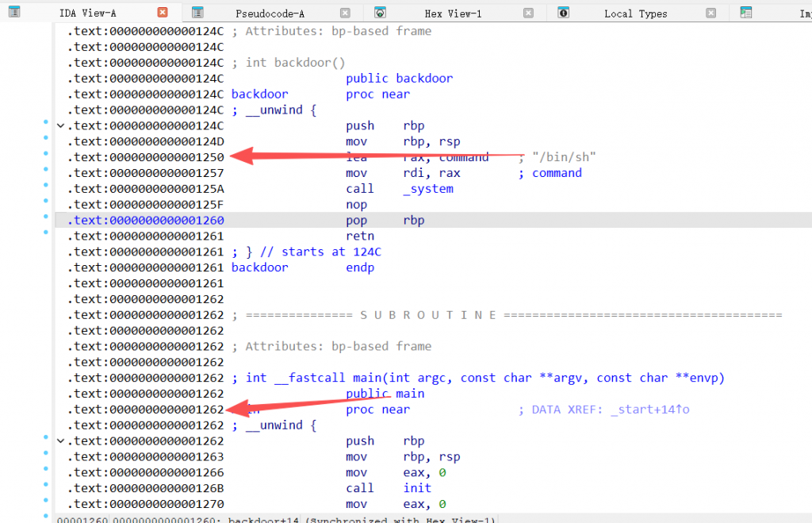Collapse the main function at 1262

[60, 440]
